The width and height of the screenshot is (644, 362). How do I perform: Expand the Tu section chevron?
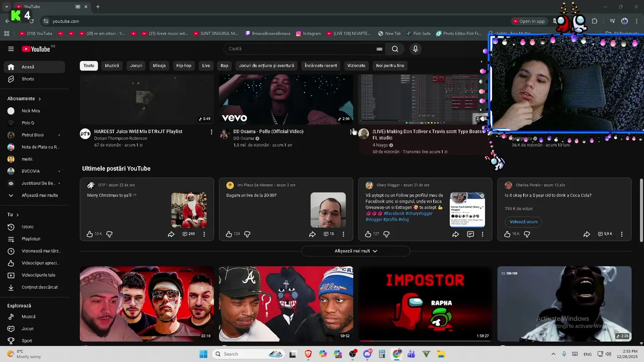(x=18, y=215)
